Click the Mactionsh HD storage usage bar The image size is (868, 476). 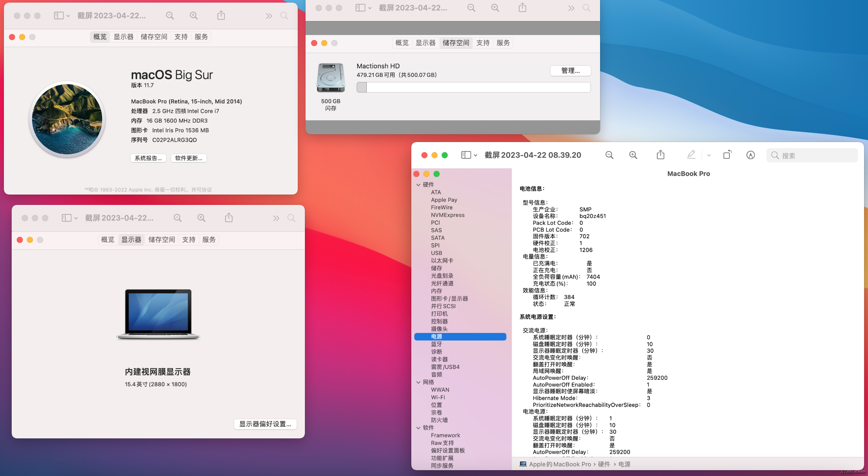[x=474, y=87]
